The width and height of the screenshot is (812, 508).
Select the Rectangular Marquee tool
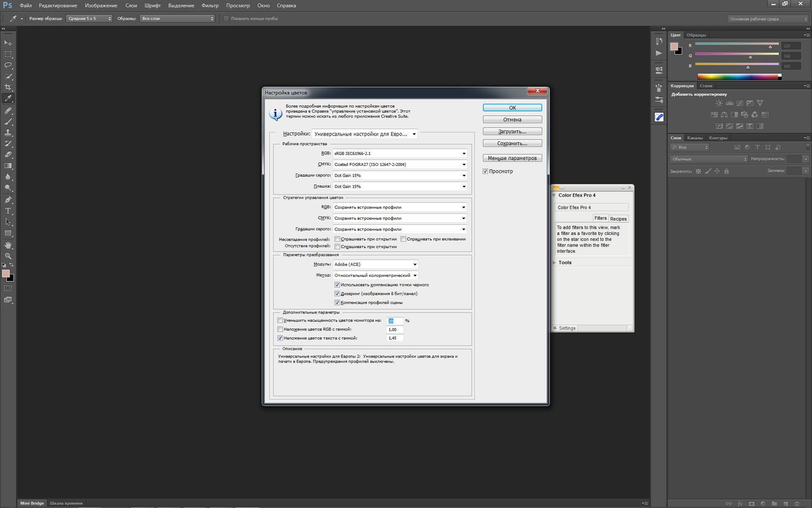point(8,54)
